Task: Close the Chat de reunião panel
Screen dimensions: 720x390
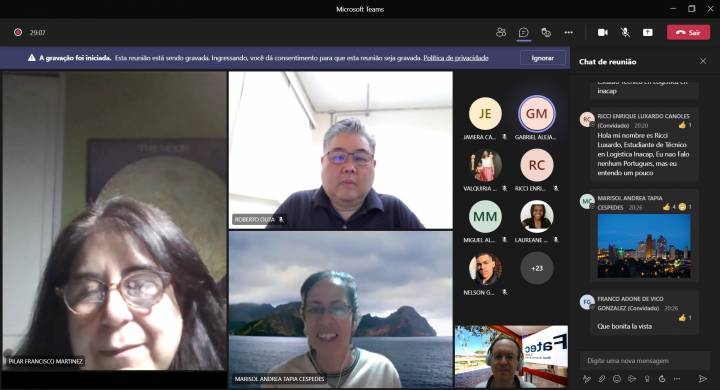Action: [703, 61]
